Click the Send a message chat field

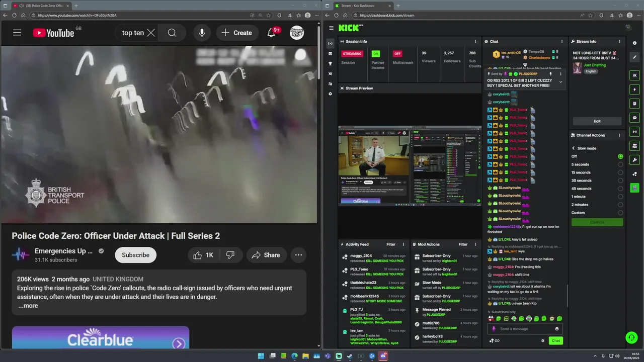point(525,329)
